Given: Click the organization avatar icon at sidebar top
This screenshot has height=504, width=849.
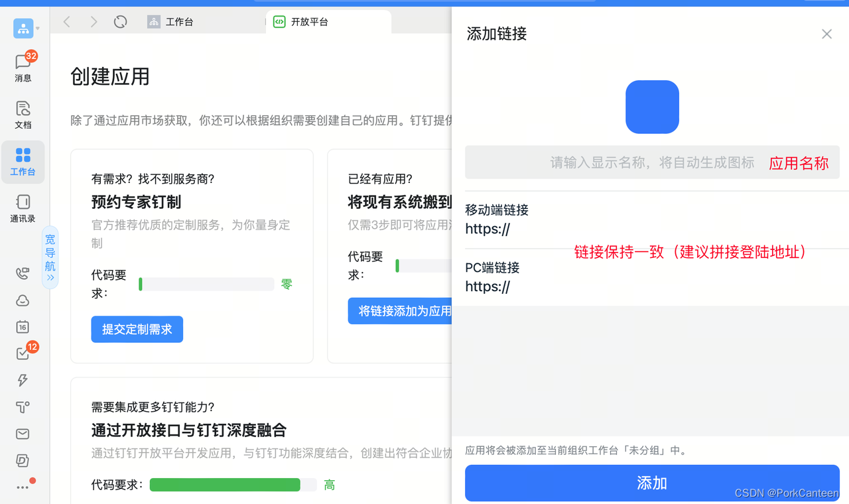Looking at the screenshot, I should click(23, 29).
